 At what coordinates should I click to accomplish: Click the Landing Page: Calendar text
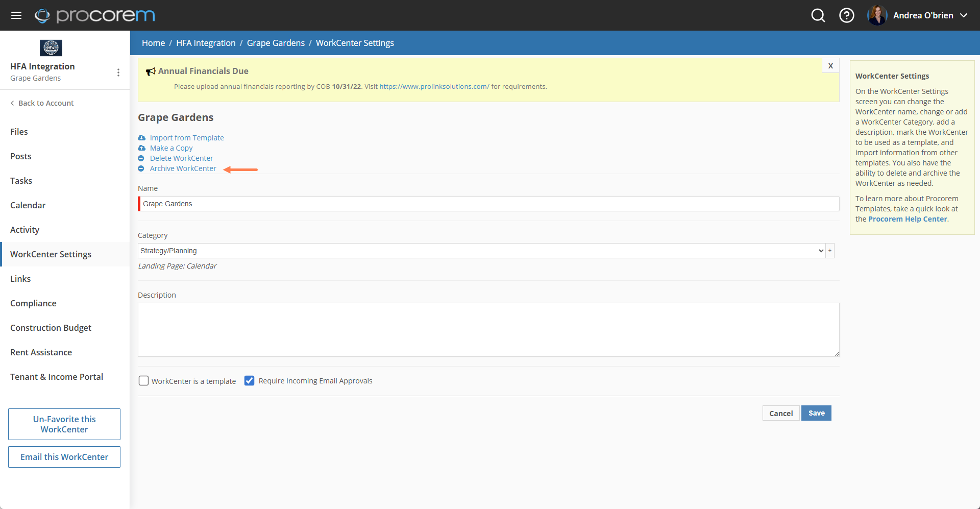[x=177, y=266]
